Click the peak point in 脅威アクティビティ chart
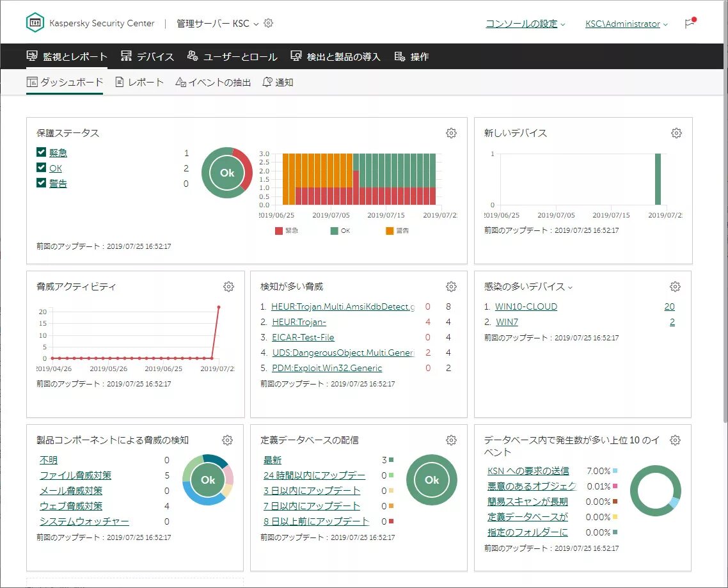728x588 pixels. click(219, 307)
